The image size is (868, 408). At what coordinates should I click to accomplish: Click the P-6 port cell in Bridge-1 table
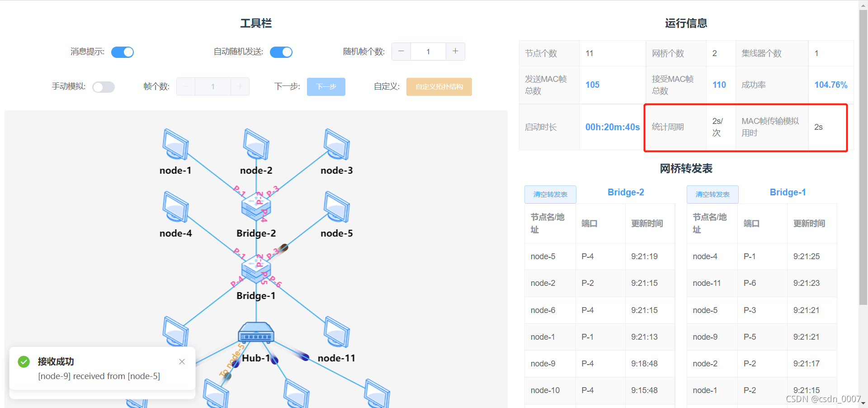pyautogui.click(x=762, y=283)
